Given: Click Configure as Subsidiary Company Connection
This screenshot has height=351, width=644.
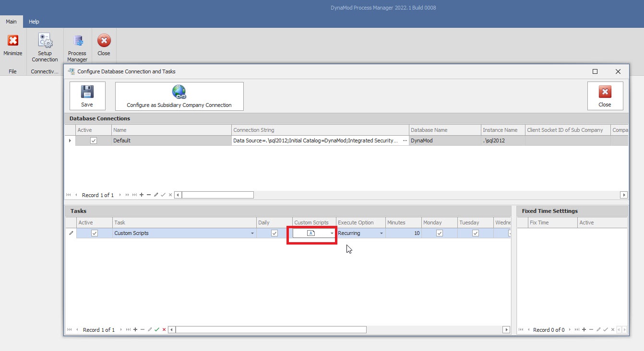Looking at the screenshot, I should point(179,96).
